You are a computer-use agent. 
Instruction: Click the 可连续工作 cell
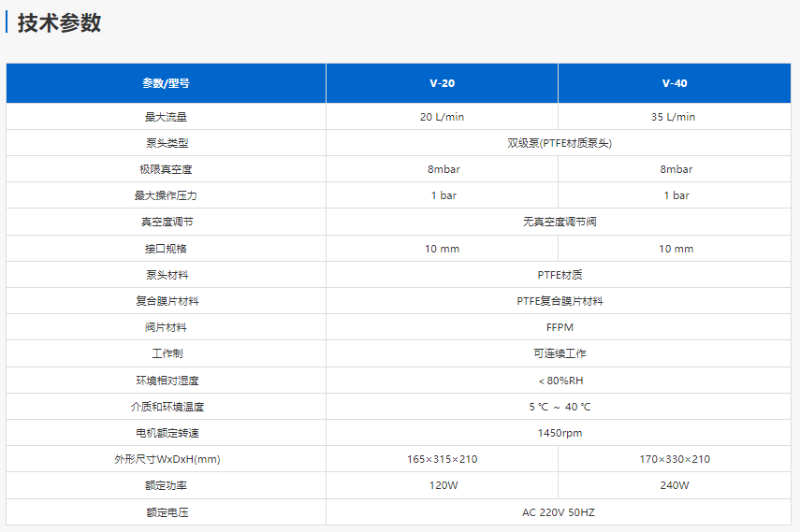point(559,353)
